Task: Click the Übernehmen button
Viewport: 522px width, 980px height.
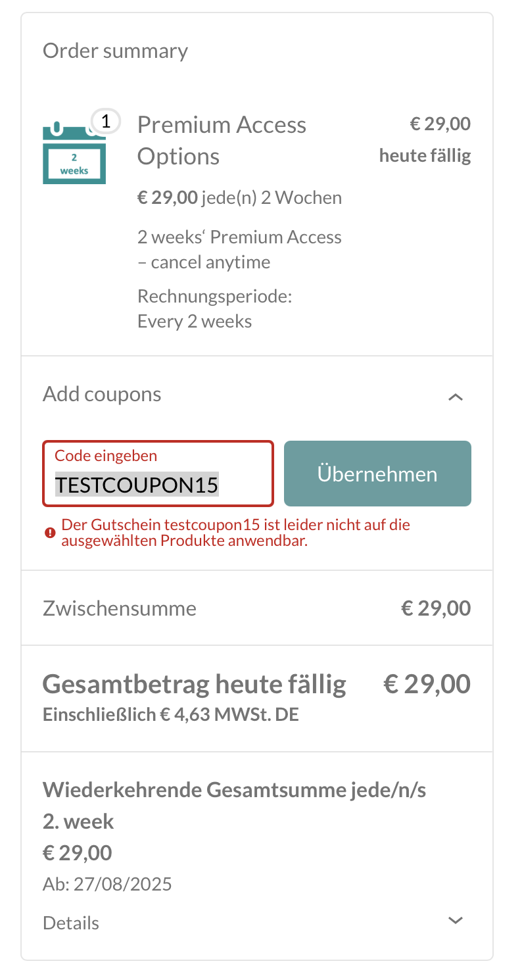Action: [x=377, y=474]
